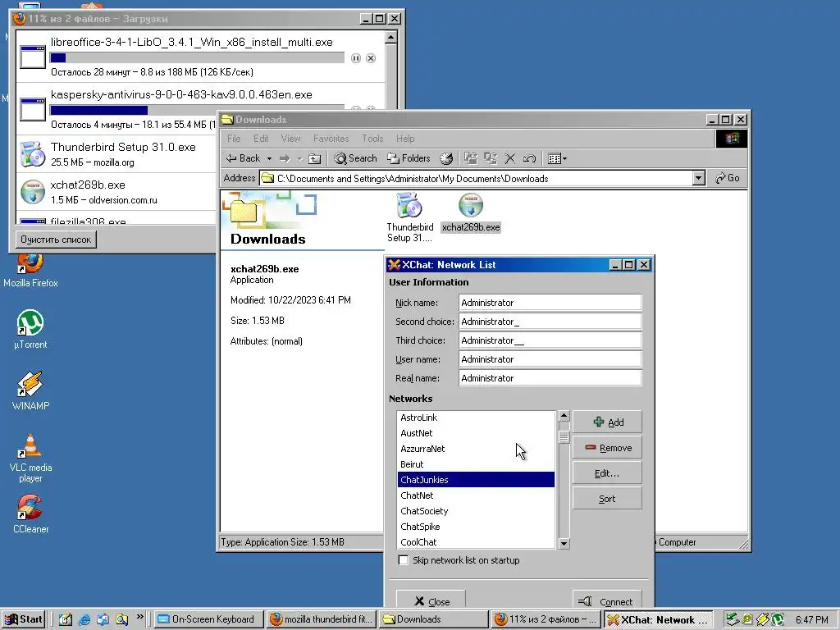Viewport: 840px width, 630px height.
Task: Open the View menu in Downloads window
Action: click(x=291, y=139)
